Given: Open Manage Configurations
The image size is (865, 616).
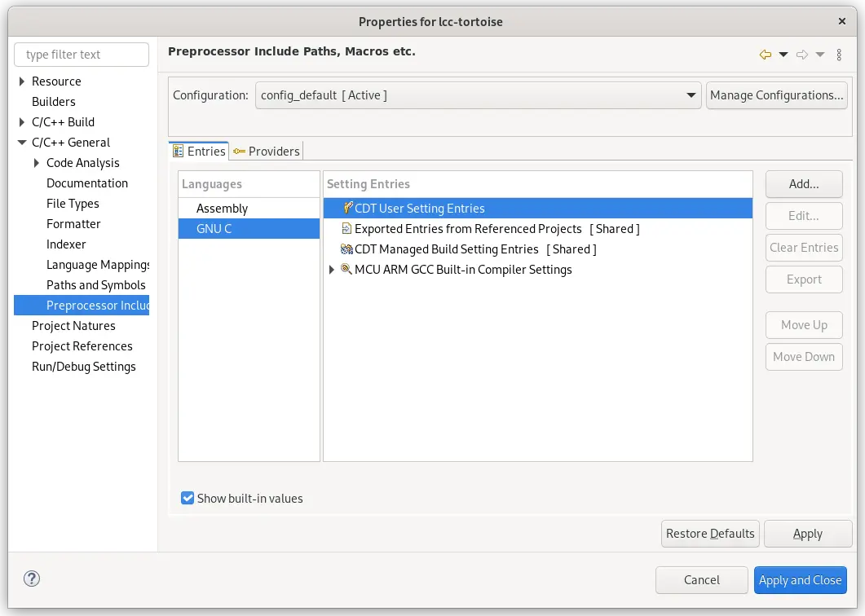Looking at the screenshot, I should point(775,95).
